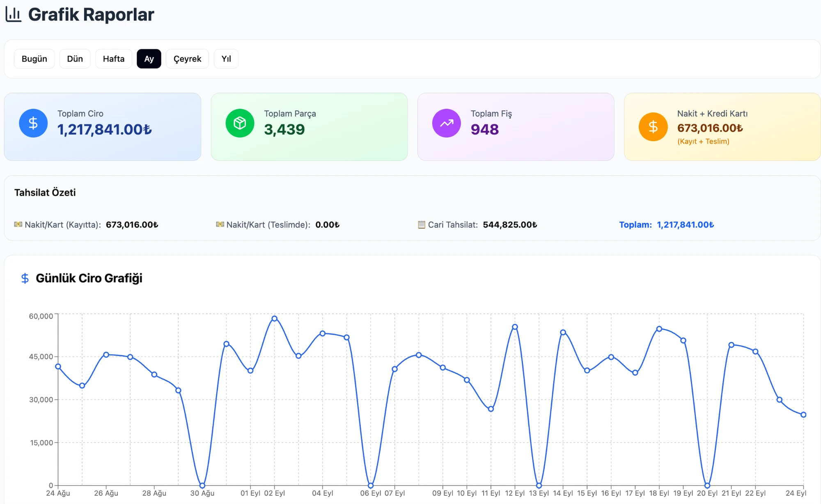
Task: Switch to the Dün period filter
Action: click(75, 59)
